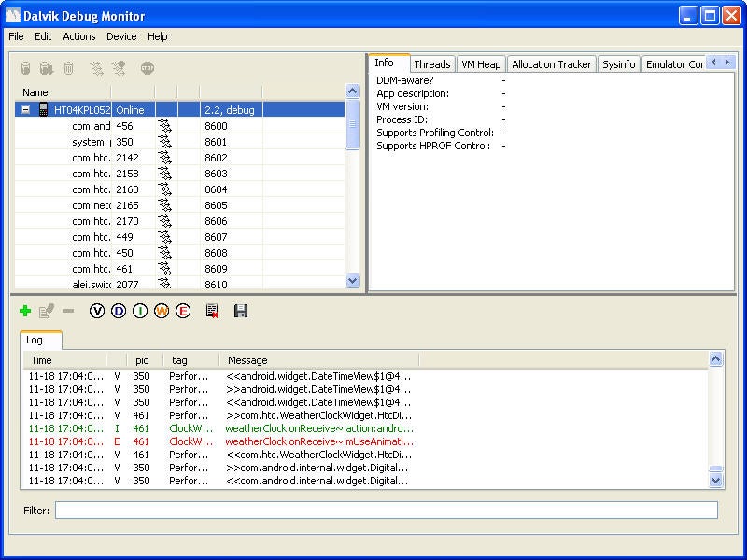
Task: Open the File menu
Action: 16,36
